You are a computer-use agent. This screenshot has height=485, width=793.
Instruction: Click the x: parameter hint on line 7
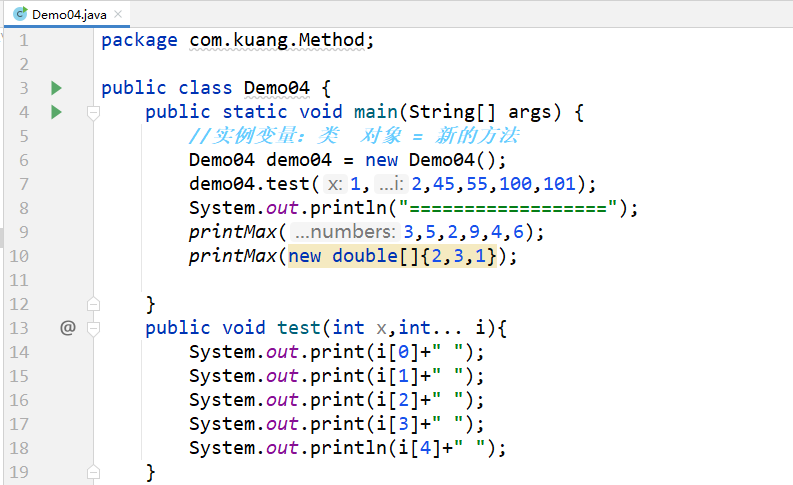pyautogui.click(x=335, y=184)
